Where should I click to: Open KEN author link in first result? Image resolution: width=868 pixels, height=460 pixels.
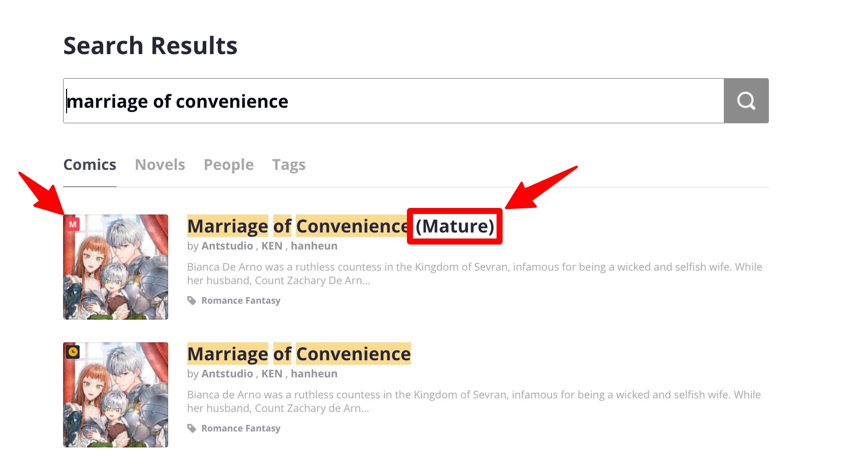[x=272, y=246]
